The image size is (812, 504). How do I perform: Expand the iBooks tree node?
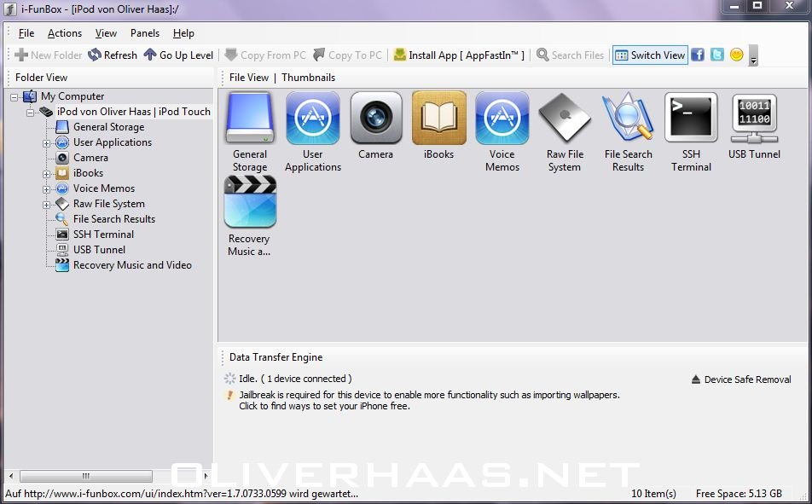point(47,174)
